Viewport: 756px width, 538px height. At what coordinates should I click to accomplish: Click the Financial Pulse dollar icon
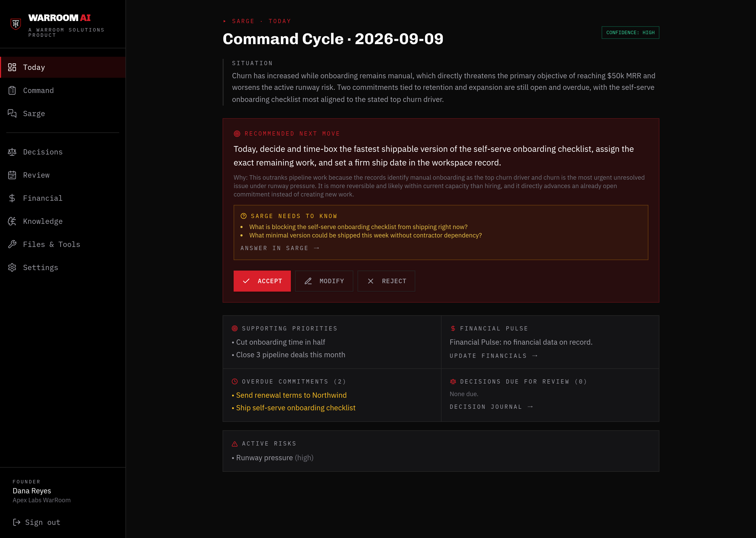click(453, 329)
